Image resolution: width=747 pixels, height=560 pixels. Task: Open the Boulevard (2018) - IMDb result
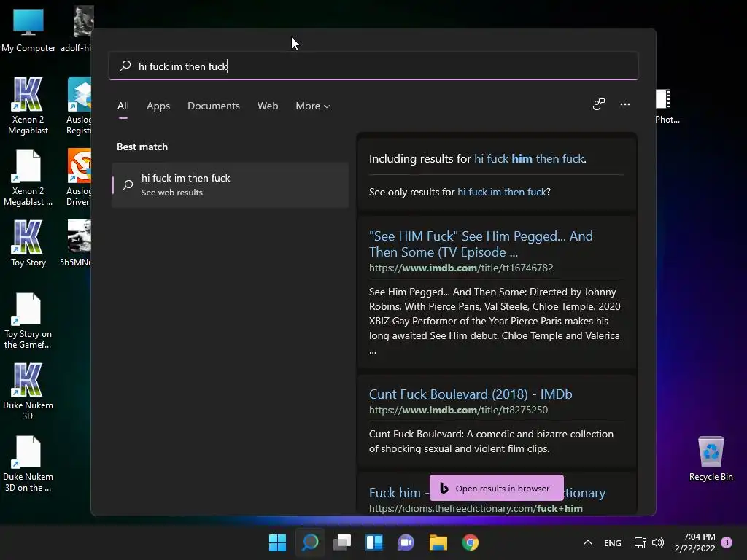tap(471, 394)
